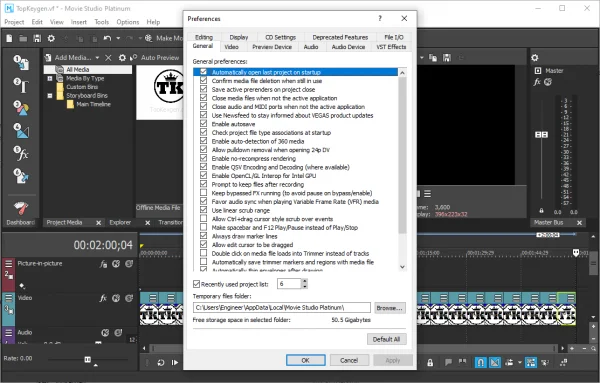Click Project Media gear icon beside Auto Preview
This screenshot has height=383, width=600.
[x=122, y=58]
